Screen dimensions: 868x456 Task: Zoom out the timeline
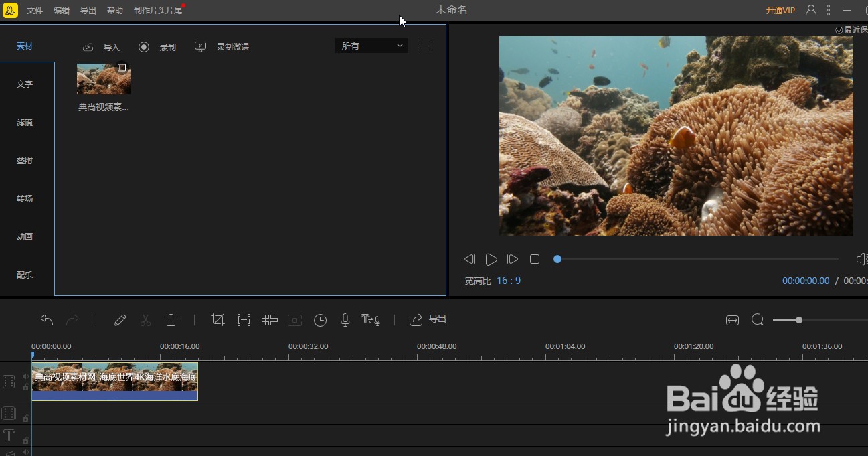point(758,320)
